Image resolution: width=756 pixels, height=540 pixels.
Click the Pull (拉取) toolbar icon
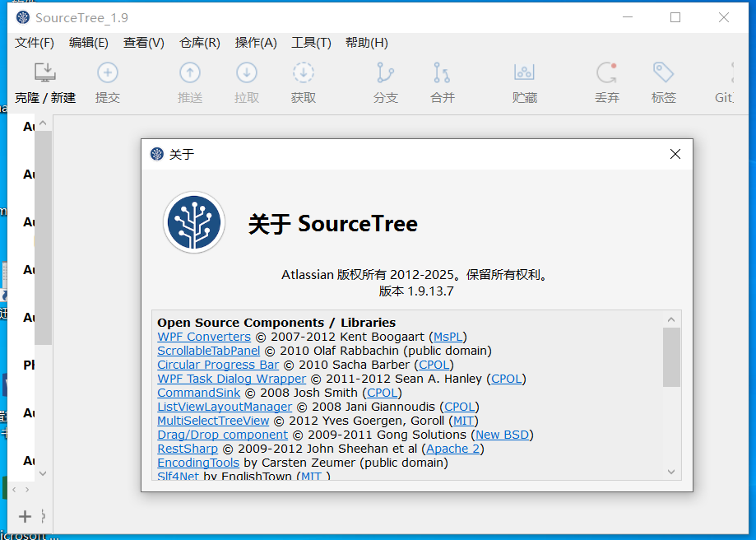(246, 73)
